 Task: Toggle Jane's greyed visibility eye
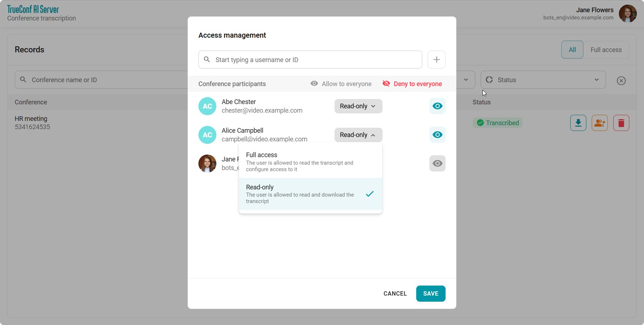click(x=437, y=164)
